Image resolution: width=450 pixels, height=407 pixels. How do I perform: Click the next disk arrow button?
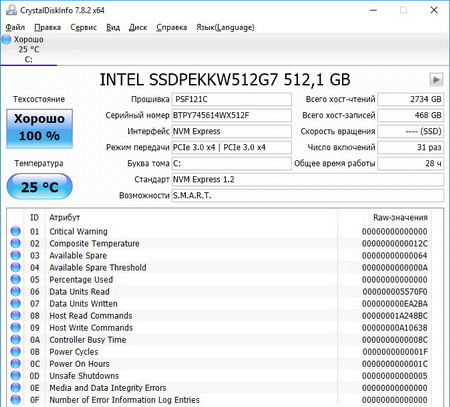tap(436, 80)
